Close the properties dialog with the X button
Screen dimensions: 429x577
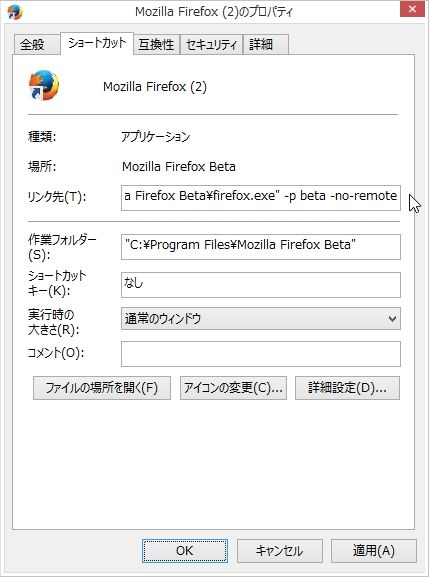tap(412, 9)
